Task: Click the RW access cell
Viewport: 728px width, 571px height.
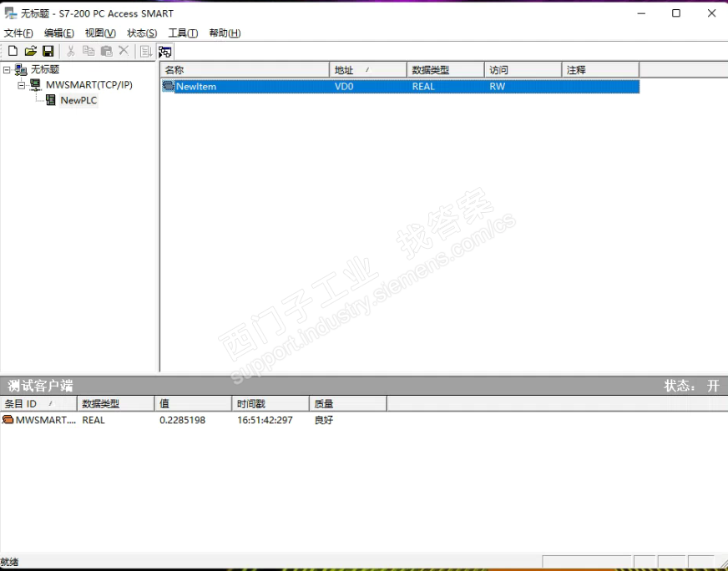Action: coord(498,86)
